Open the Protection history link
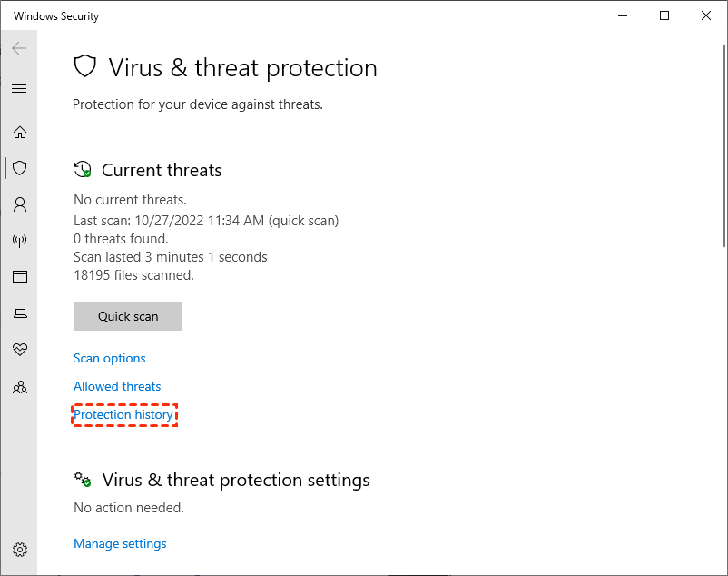 (x=123, y=414)
